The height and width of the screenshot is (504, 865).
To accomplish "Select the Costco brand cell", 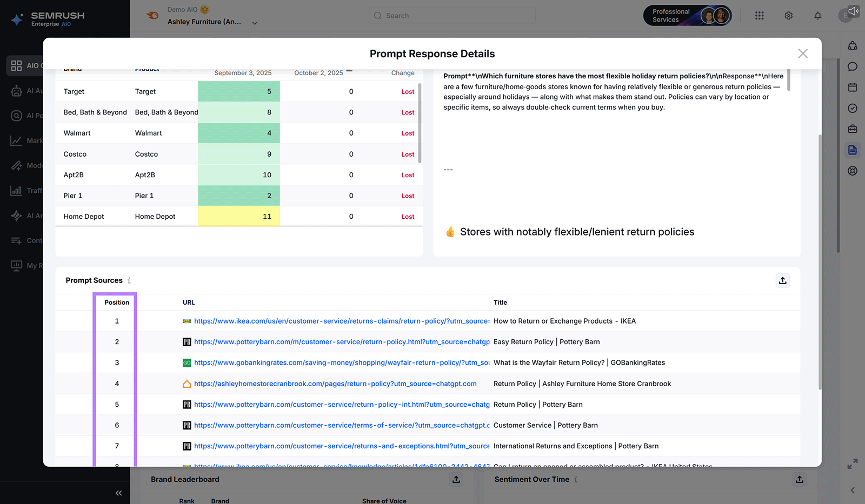I will click(75, 154).
